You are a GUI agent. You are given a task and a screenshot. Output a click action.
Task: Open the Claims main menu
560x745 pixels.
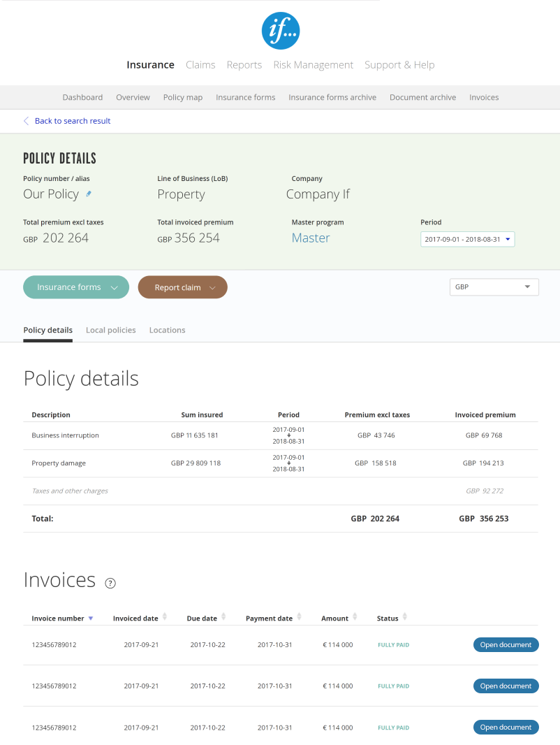click(200, 65)
